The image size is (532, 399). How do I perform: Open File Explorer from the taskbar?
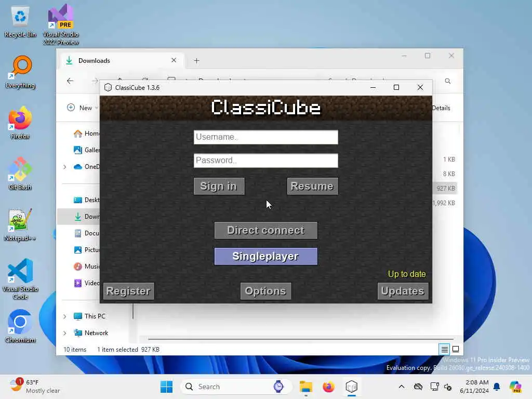tap(305, 387)
